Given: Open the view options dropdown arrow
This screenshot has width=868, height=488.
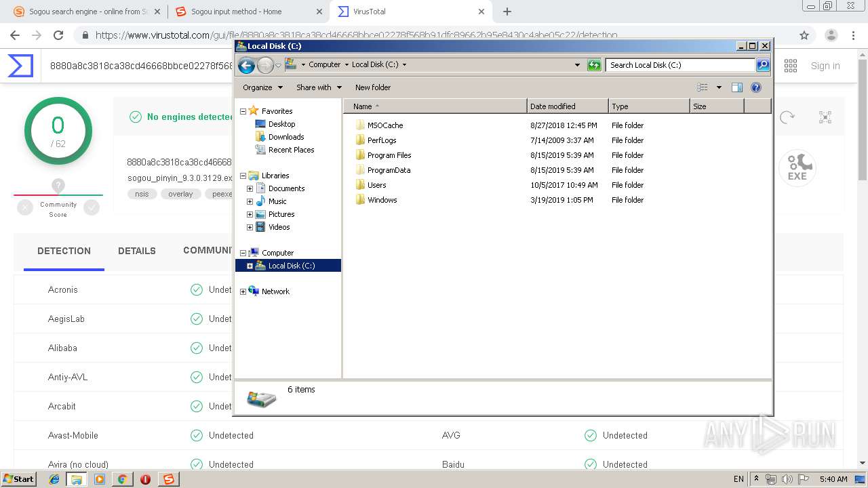Looking at the screenshot, I should click(719, 87).
